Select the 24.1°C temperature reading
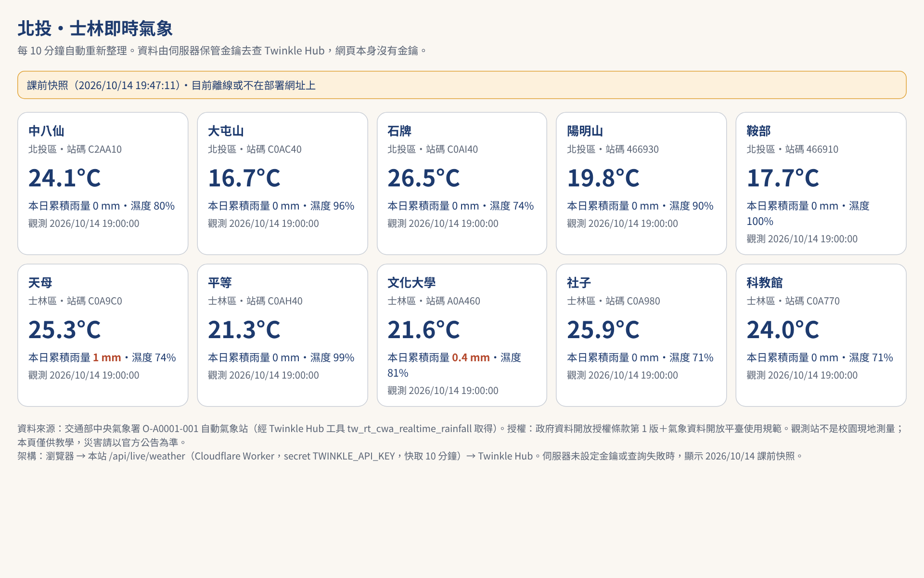Screen dimensions: 924x578 click(64, 178)
